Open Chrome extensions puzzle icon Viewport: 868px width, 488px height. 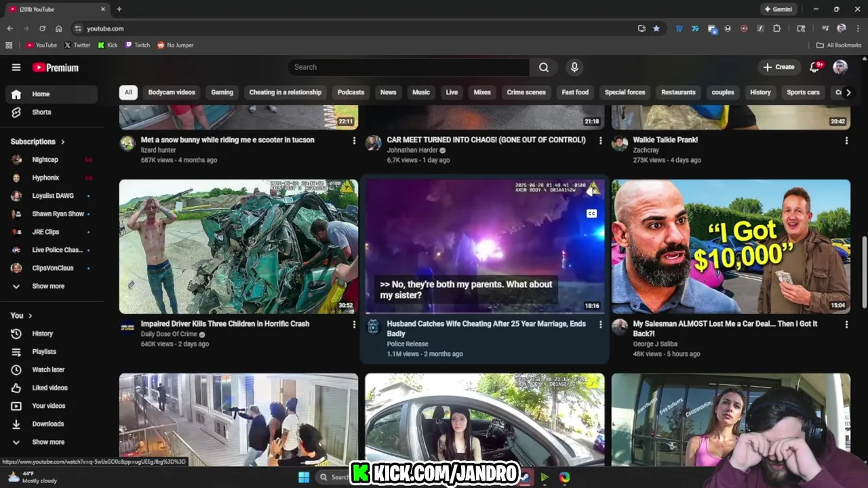coord(777,28)
